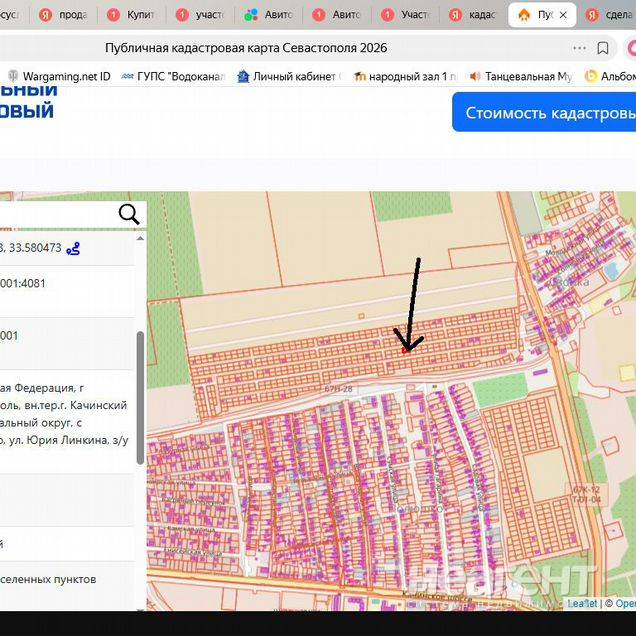636x636 pixels.
Task: Click the Leaflet attribution link
Action: click(582, 603)
